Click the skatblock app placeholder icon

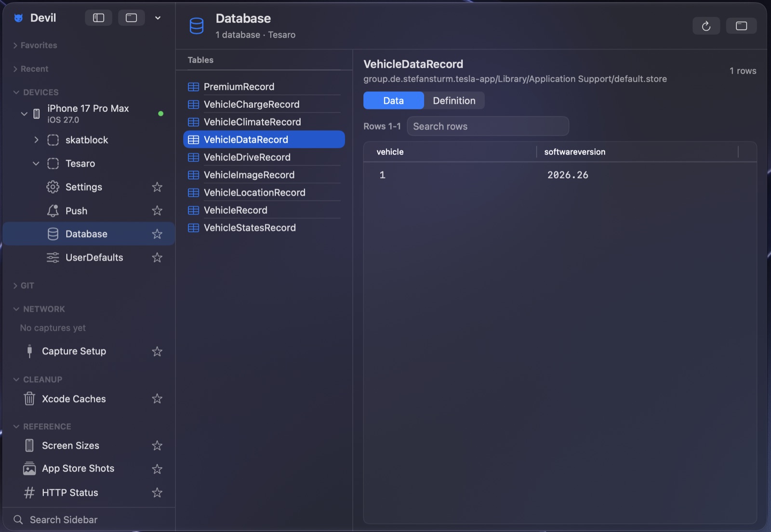53,140
